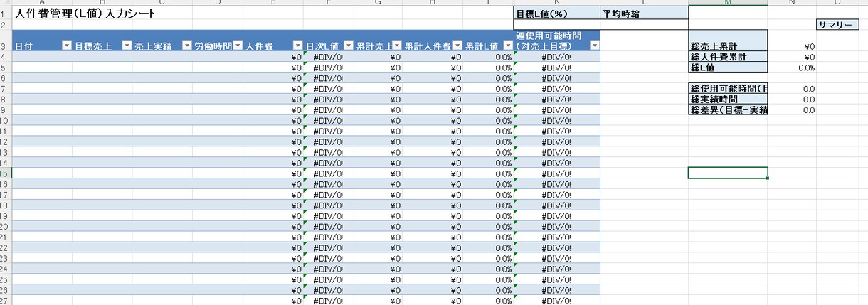This screenshot has width=868, height=305.
Task: Click the 週使用可能時間 #DIV/0! cell in row 27
Action: point(557,301)
